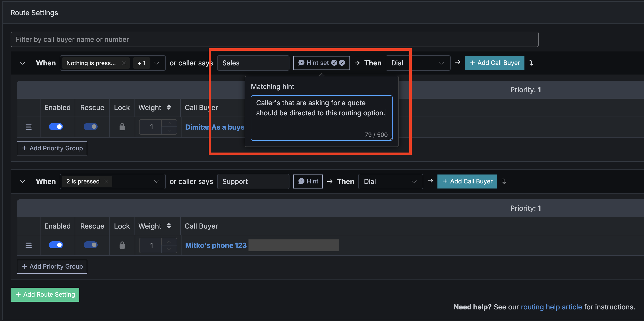Add Priority Group under the Sales route
This screenshot has width=644, height=321.
pos(52,148)
